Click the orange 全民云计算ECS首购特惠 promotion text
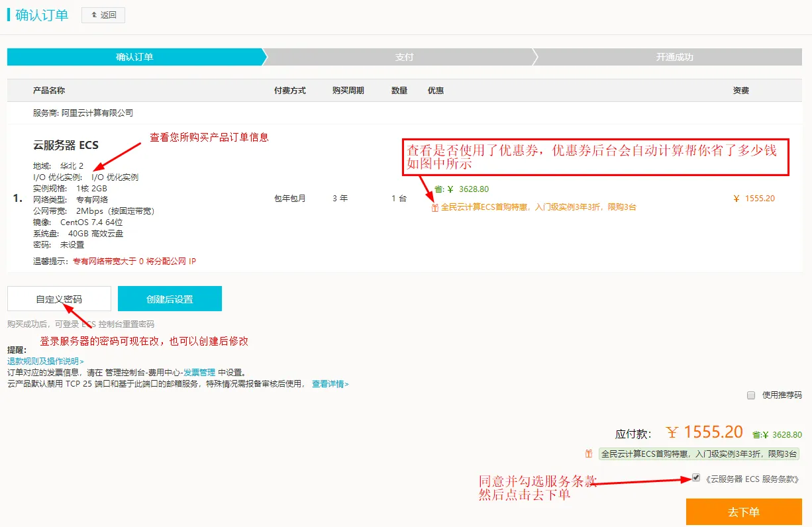Image resolution: width=812 pixels, height=527 pixels. [538, 207]
